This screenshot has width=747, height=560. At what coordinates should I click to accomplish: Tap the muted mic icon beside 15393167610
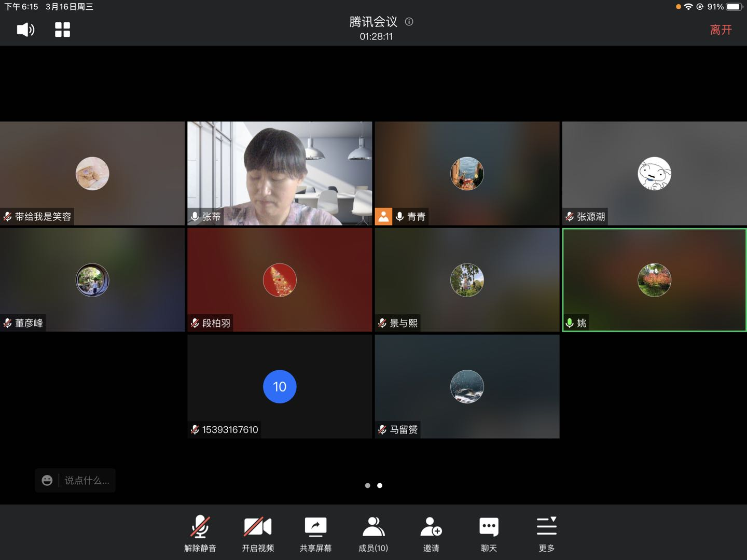click(x=195, y=429)
